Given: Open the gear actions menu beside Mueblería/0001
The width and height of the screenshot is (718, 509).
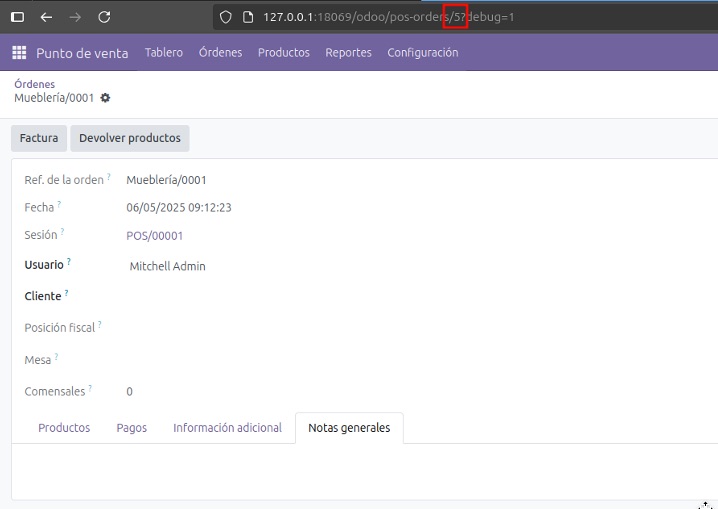Looking at the screenshot, I should (105, 98).
